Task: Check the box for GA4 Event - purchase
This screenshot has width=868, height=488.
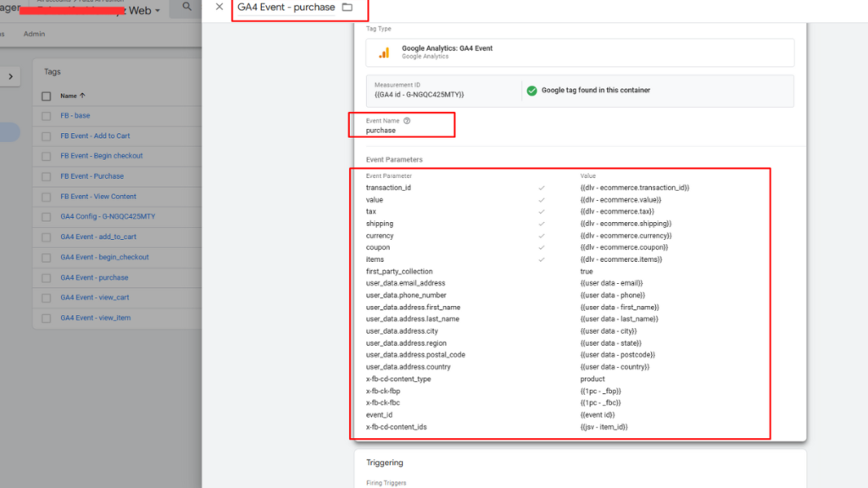Action: pyautogui.click(x=46, y=278)
